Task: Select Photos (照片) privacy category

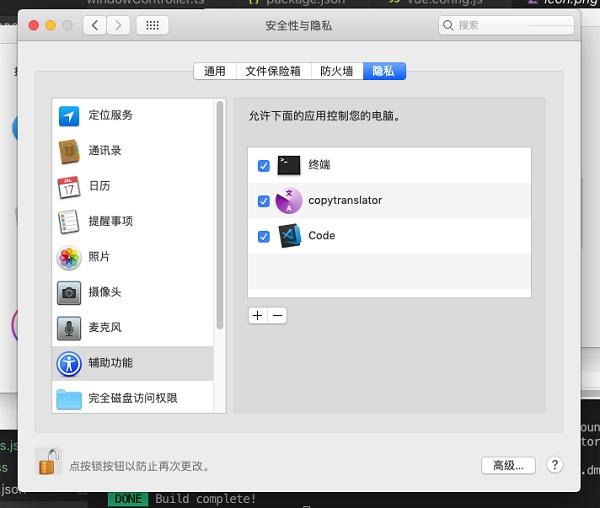Action: click(x=99, y=257)
